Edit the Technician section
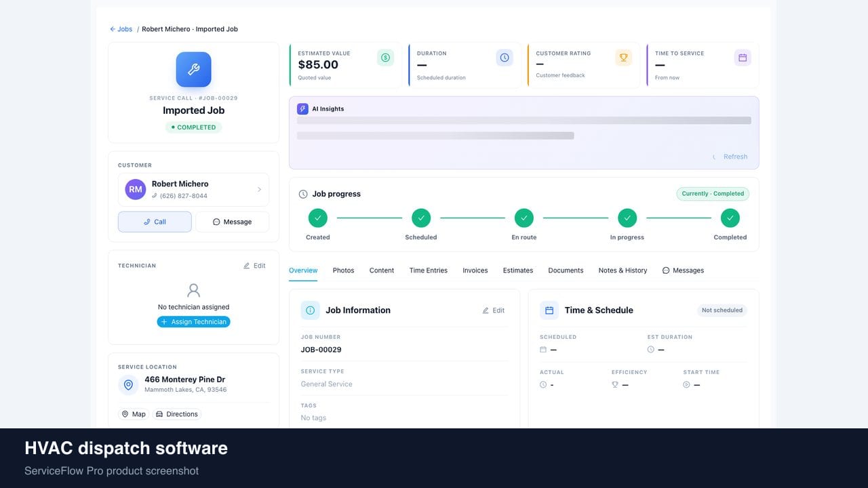The height and width of the screenshot is (488, 868). pyautogui.click(x=254, y=266)
